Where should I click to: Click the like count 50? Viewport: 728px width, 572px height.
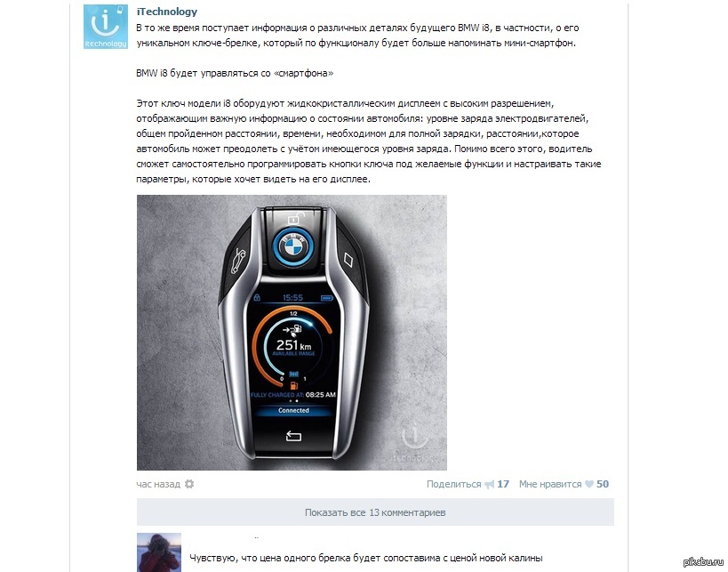click(603, 484)
